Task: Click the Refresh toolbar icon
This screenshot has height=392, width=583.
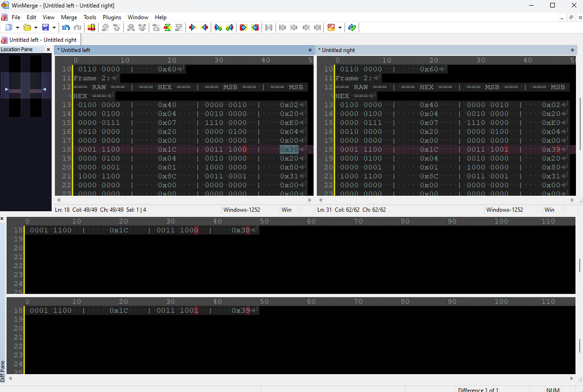Action: tap(352, 28)
